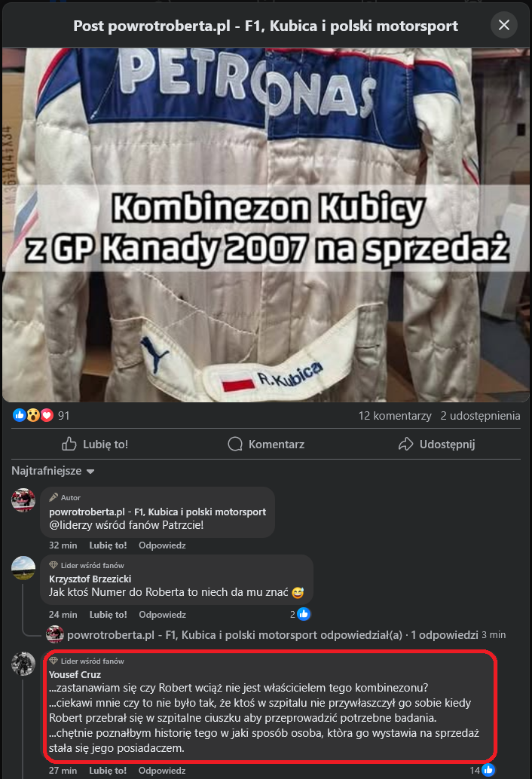
Task: View the 2 likes on Krzysztof's comment
Action: click(x=300, y=614)
